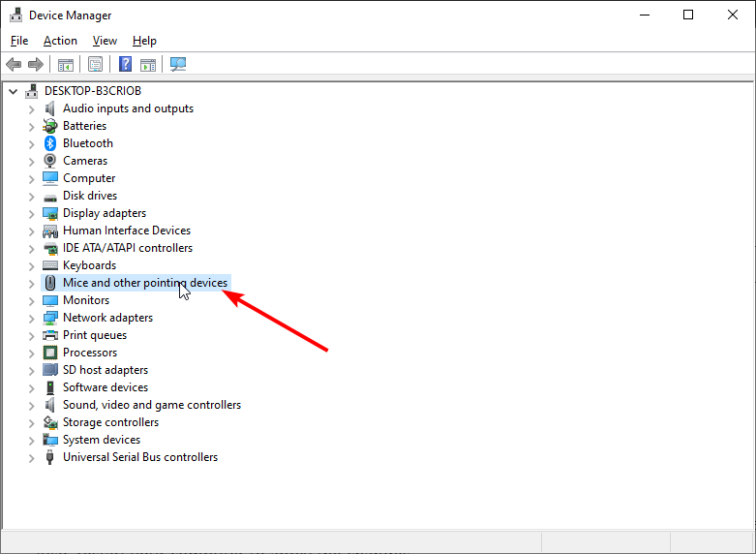The image size is (756, 554).
Task: Expand the Keyboards category arrow
Action: [31, 266]
